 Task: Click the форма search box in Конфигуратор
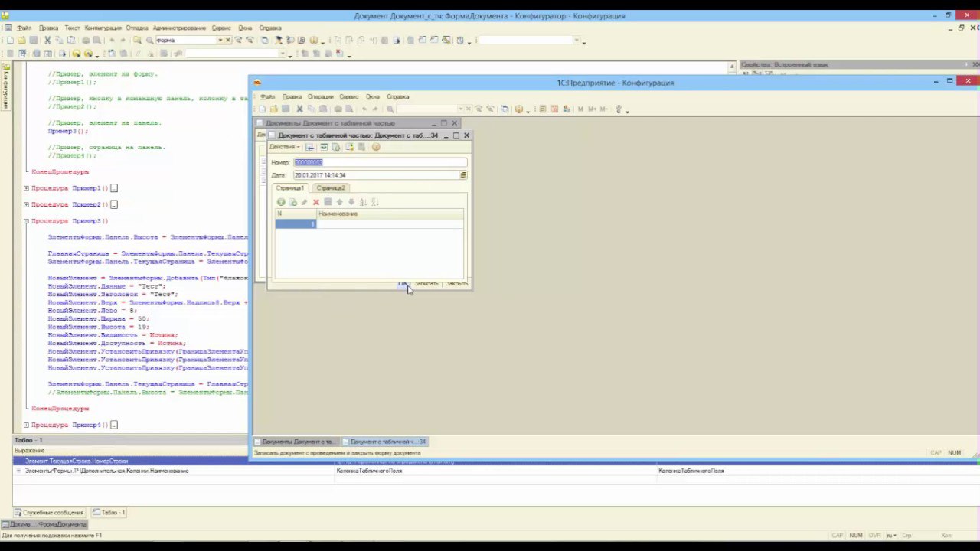click(x=186, y=40)
